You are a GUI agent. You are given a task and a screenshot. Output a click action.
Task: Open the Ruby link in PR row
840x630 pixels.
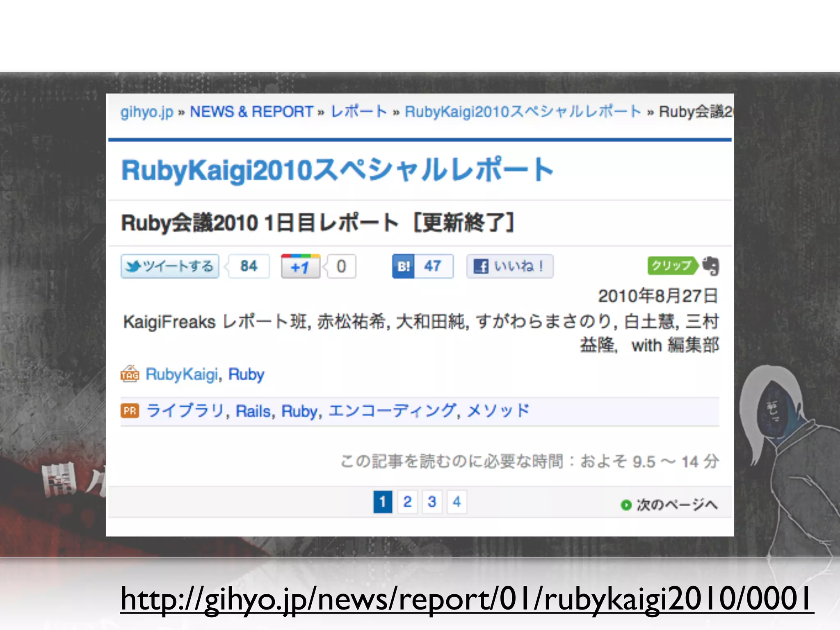pos(299,411)
